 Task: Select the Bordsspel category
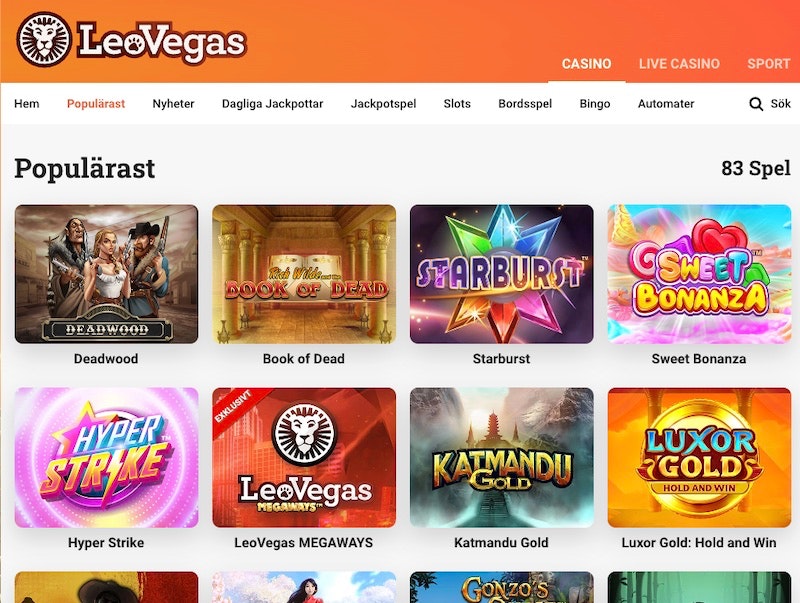[525, 104]
